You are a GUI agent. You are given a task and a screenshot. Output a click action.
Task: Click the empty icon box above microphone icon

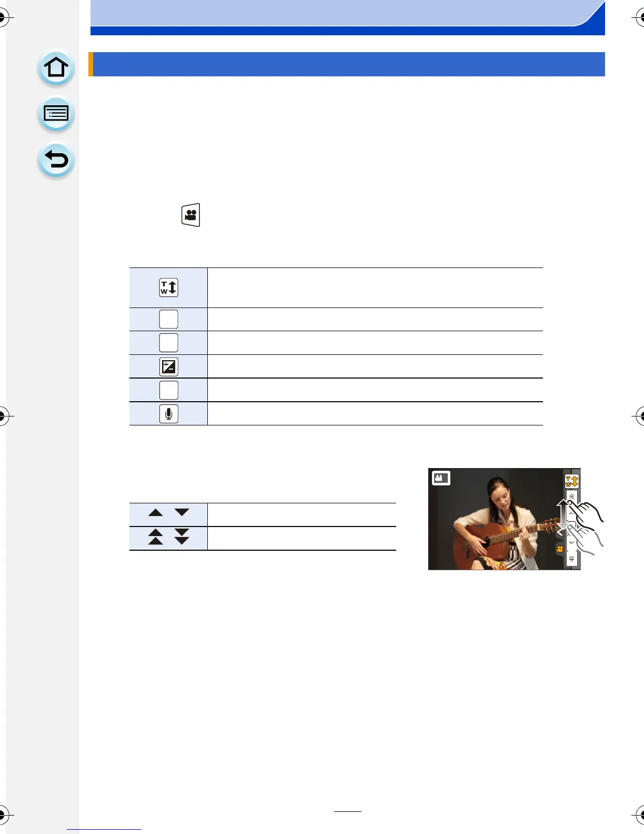168,390
